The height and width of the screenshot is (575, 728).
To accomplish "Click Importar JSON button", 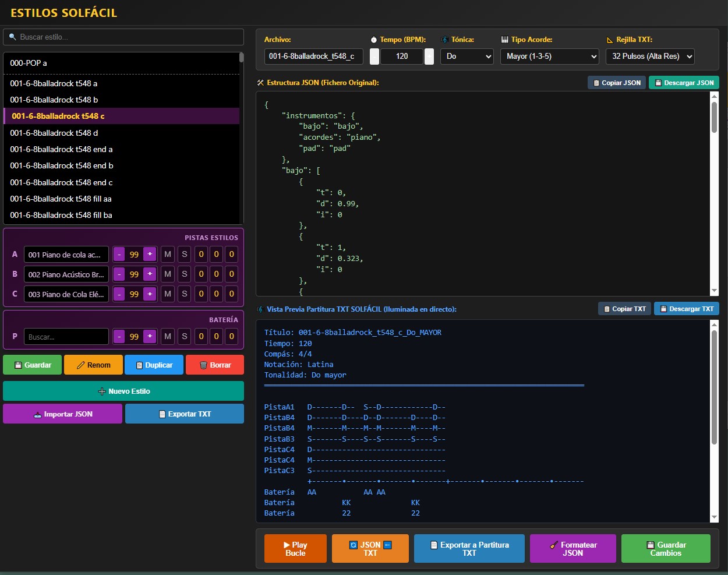I will (x=62, y=414).
